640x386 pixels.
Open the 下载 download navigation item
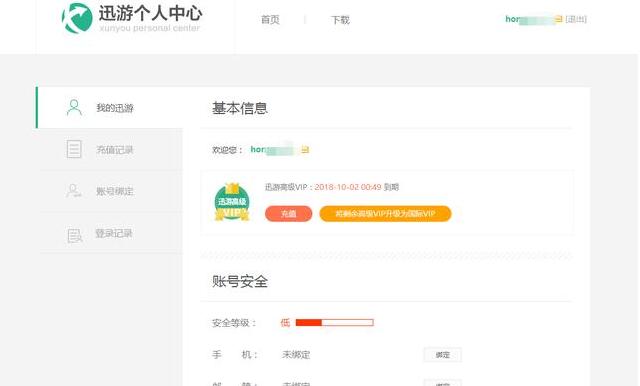click(x=340, y=20)
